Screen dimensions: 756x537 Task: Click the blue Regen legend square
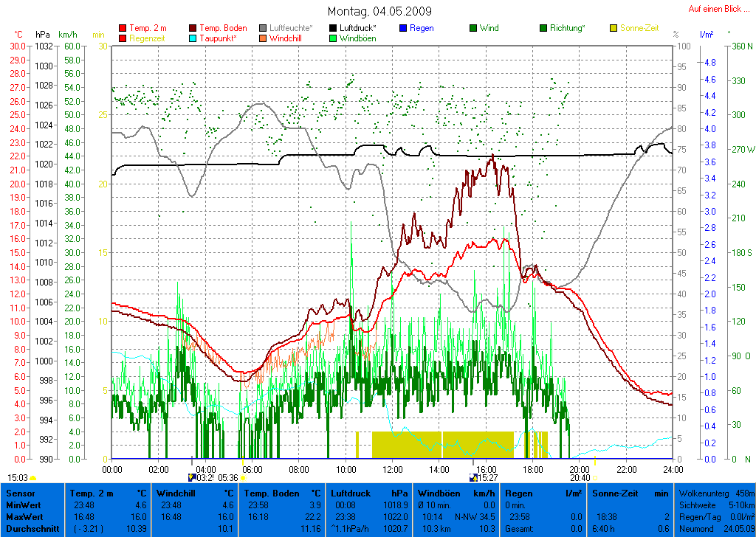click(x=404, y=28)
